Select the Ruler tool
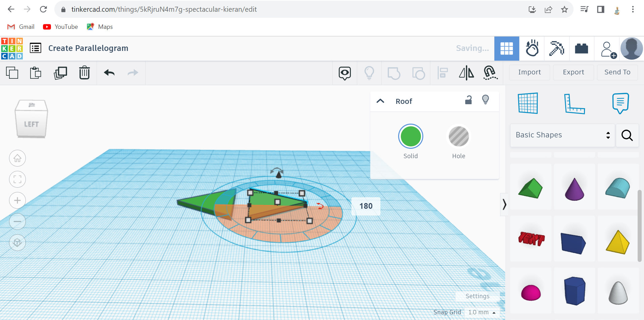 coord(575,103)
